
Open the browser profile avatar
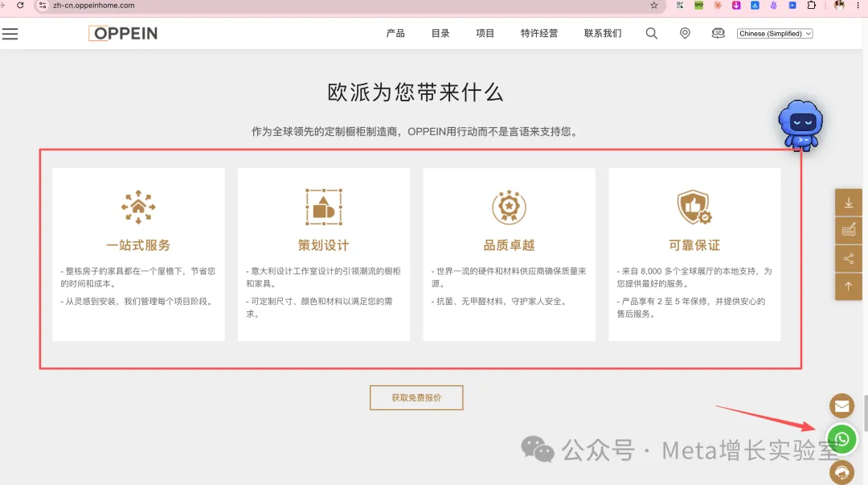click(x=839, y=6)
